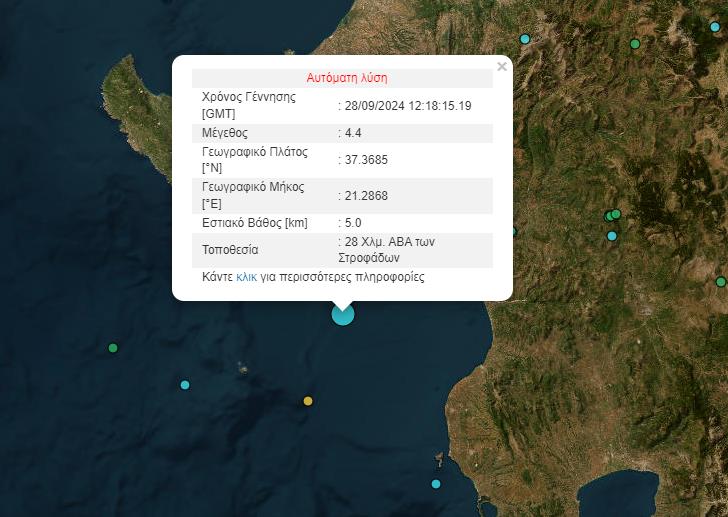Select the lone green marker on the northern mountains
This screenshot has width=728, height=517.
click(635, 44)
